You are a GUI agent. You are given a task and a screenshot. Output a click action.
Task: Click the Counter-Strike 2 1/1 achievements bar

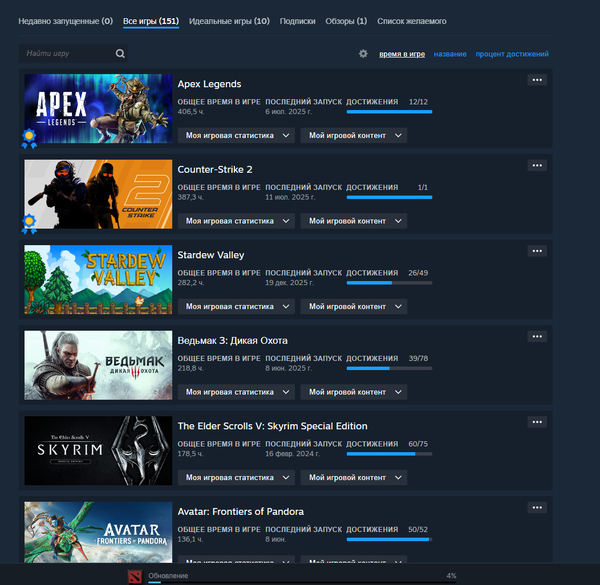tap(389, 197)
